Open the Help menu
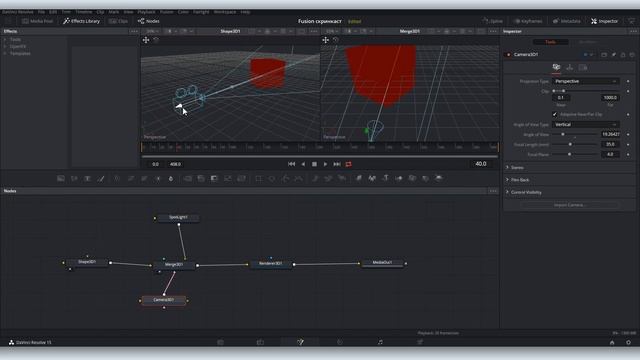 click(x=245, y=12)
